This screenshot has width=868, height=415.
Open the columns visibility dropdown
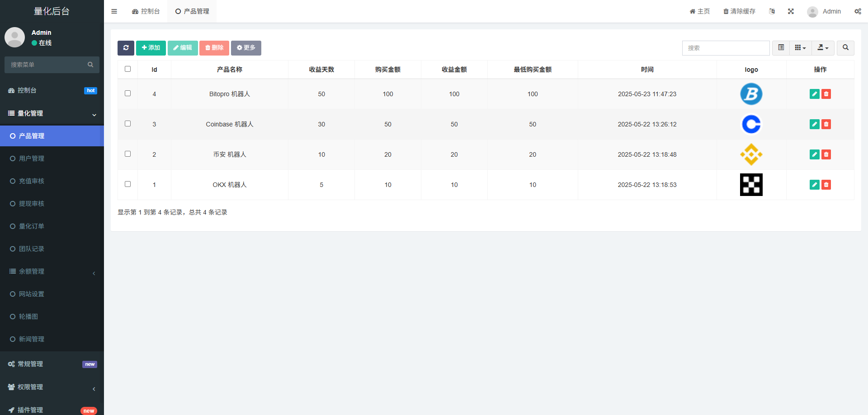tap(800, 48)
